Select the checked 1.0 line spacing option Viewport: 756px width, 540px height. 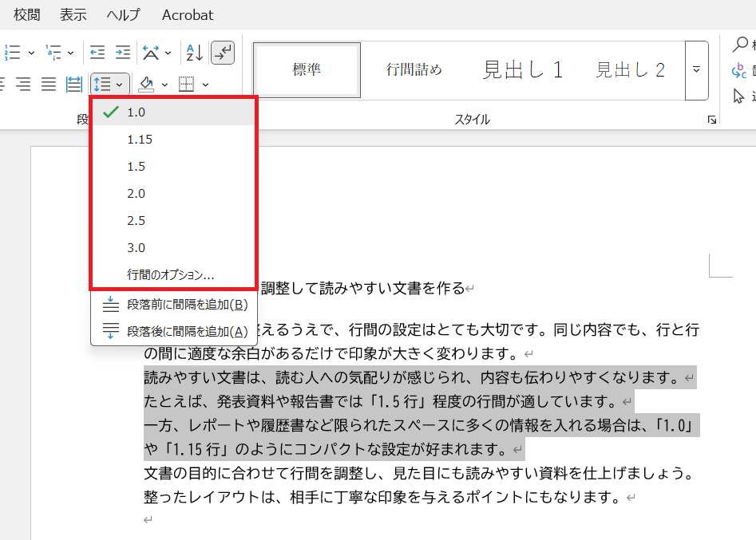(136, 112)
